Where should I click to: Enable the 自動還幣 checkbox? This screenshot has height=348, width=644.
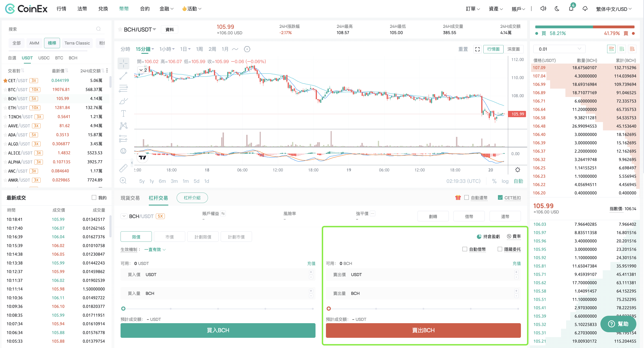pyautogui.click(x=466, y=198)
